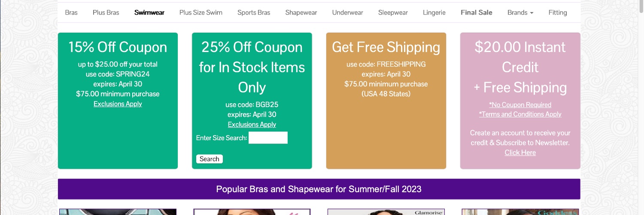Screen dimensions: 644x215
Task: Go to the Underwear category
Action: tap(348, 12)
